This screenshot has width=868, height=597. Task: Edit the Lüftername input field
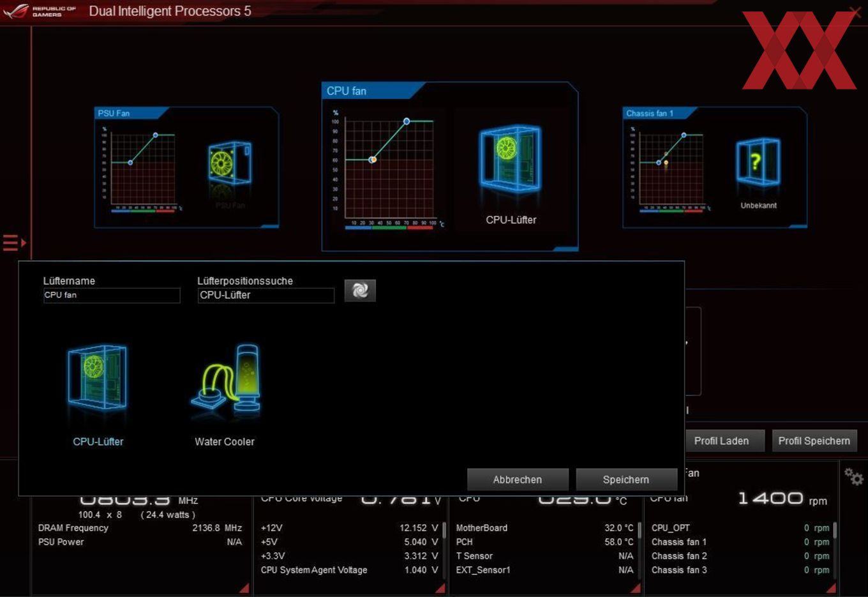click(x=112, y=295)
